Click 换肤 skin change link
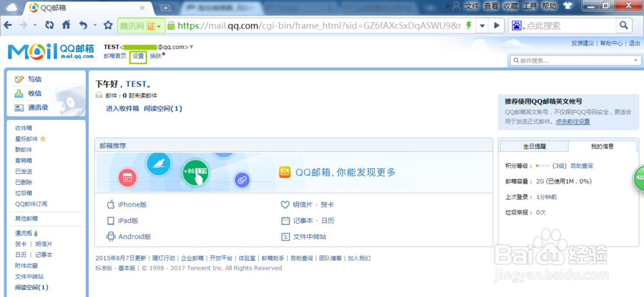Image resolution: width=644 pixels, height=297 pixels. [155, 56]
